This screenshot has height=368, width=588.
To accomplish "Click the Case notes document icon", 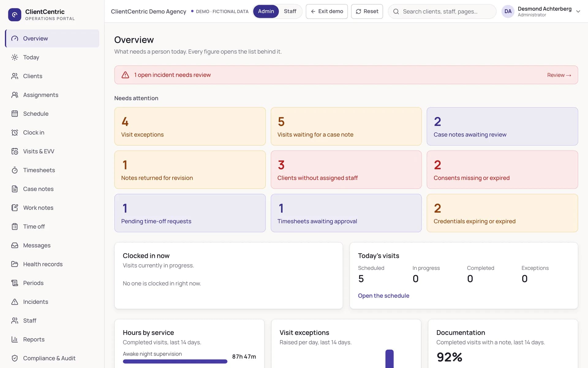I will 15,189.
